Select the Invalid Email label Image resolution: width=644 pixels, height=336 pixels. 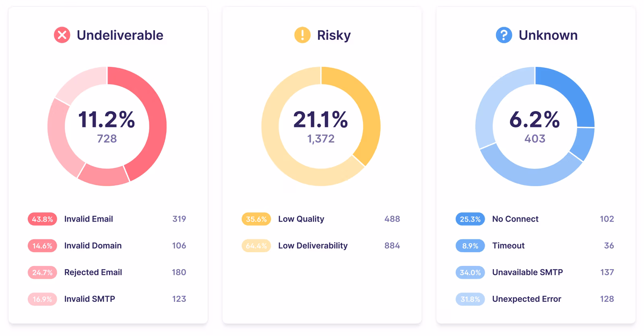pos(89,219)
